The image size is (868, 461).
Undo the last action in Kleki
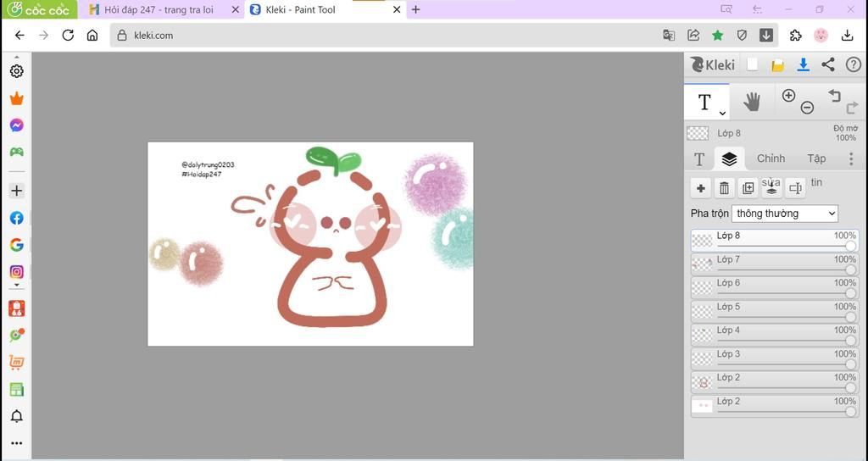[834, 95]
